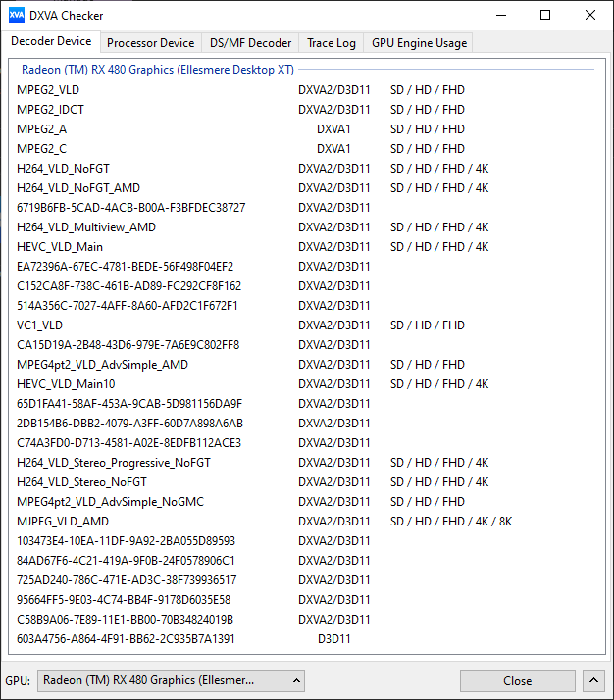Image resolution: width=614 pixels, height=700 pixels.
Task: Select the MPEG2_C entry
Action: pyautogui.click(x=306, y=149)
